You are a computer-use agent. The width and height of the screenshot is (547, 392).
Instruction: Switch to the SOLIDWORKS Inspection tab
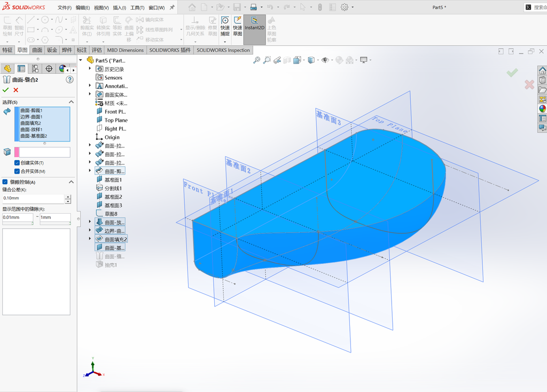click(223, 50)
